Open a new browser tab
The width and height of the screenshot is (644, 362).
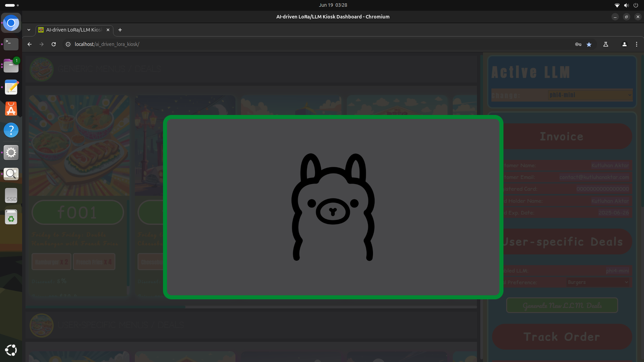click(x=120, y=30)
